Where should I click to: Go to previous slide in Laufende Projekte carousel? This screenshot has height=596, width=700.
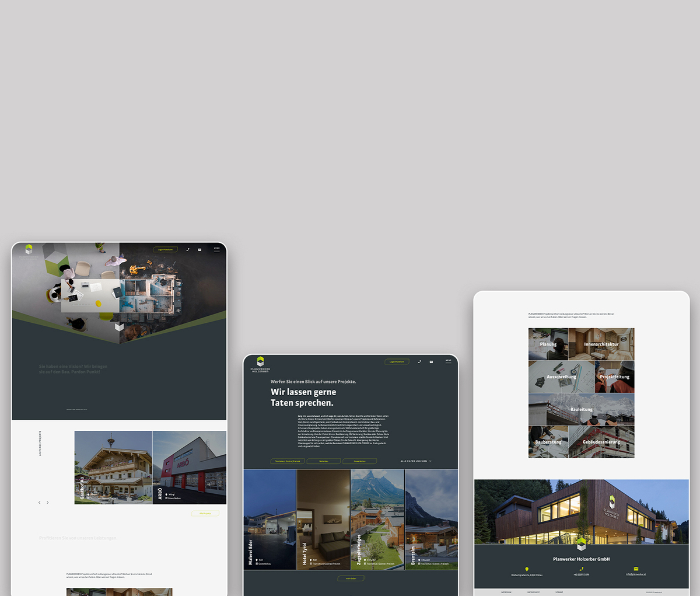(40, 503)
